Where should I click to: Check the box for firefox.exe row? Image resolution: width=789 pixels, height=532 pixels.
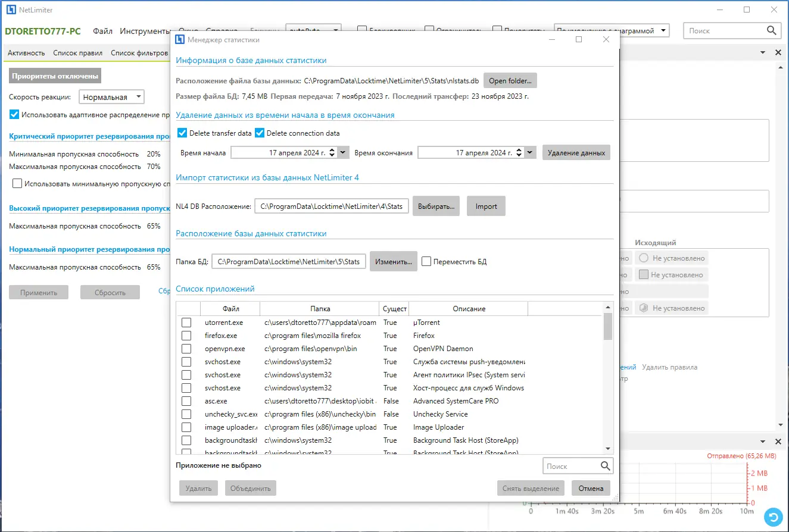coord(186,336)
